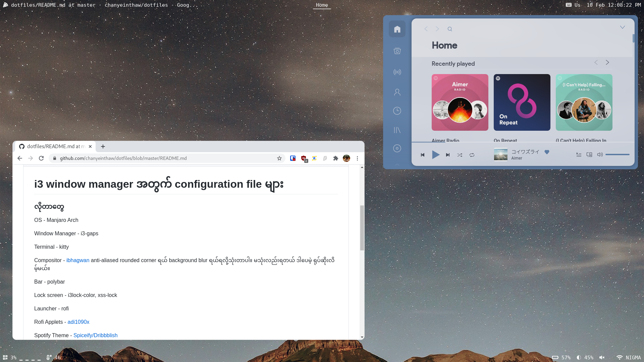Open the Spiceify/Dribbblish theme link
This screenshot has width=644, height=362.
click(96, 336)
